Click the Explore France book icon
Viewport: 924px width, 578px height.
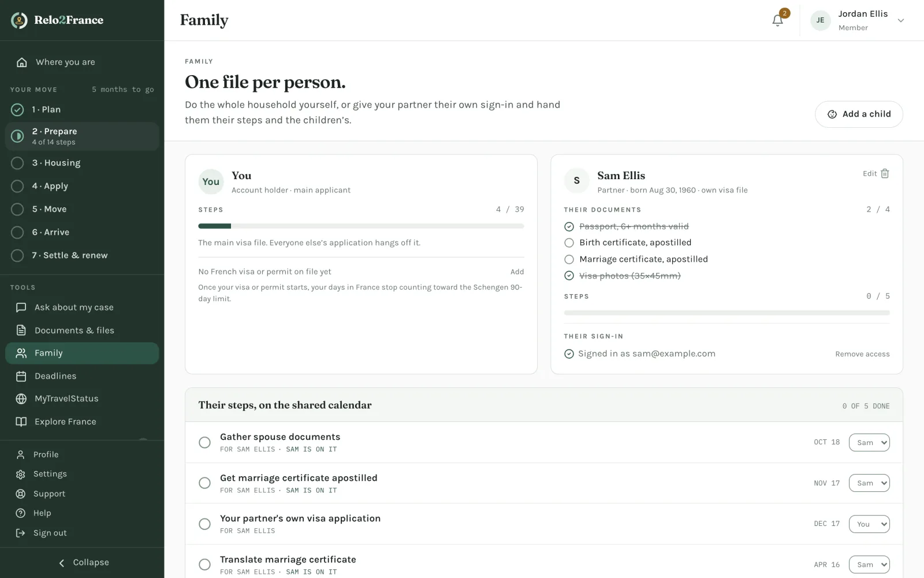[x=21, y=422]
